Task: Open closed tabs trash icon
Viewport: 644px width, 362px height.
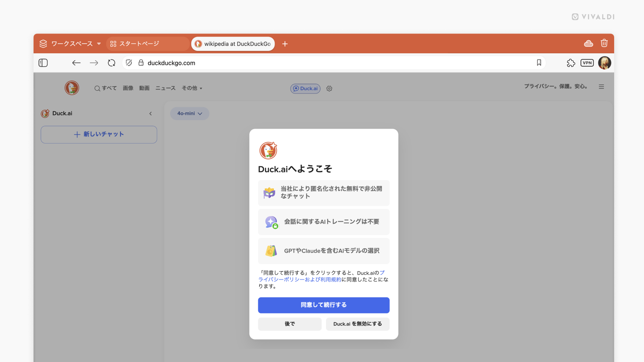Action: 604,43
